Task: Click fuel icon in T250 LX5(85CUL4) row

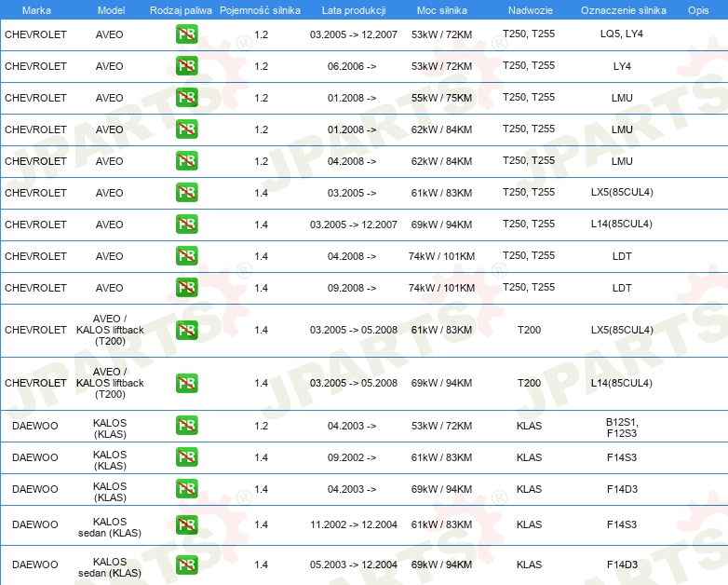Action: pyautogui.click(x=186, y=192)
